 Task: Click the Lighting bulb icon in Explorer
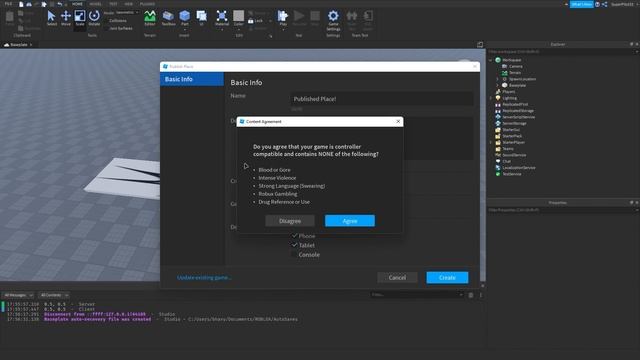coord(498,98)
